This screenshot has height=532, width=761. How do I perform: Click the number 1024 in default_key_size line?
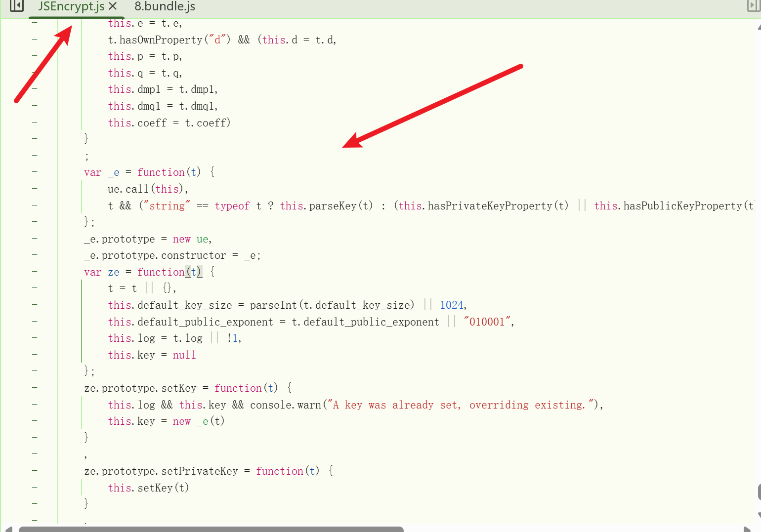[452, 305]
